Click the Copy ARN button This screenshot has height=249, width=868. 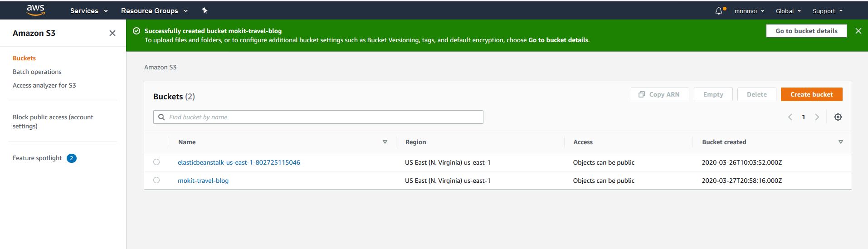point(660,94)
